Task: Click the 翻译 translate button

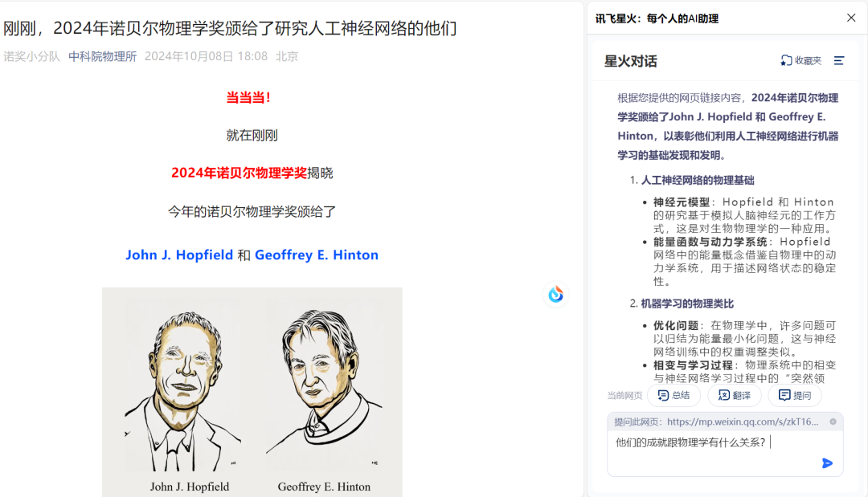Action: tap(735, 395)
